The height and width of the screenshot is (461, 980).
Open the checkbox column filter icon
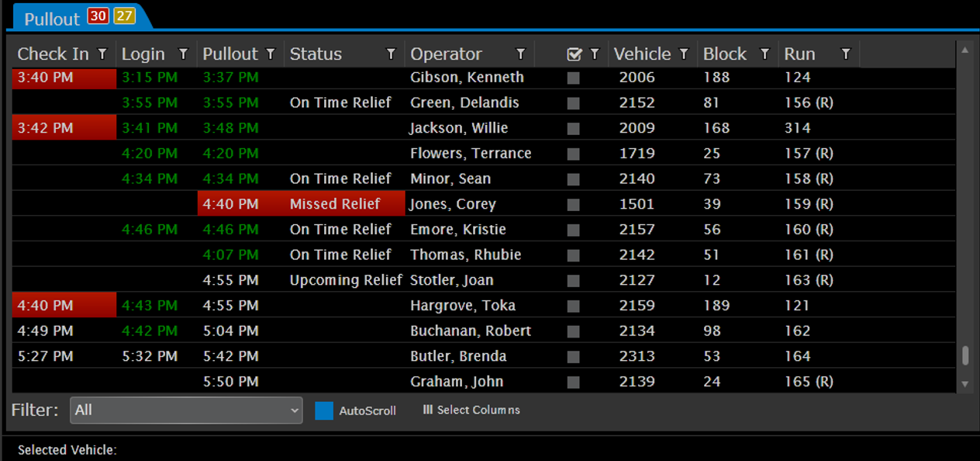pos(595,54)
